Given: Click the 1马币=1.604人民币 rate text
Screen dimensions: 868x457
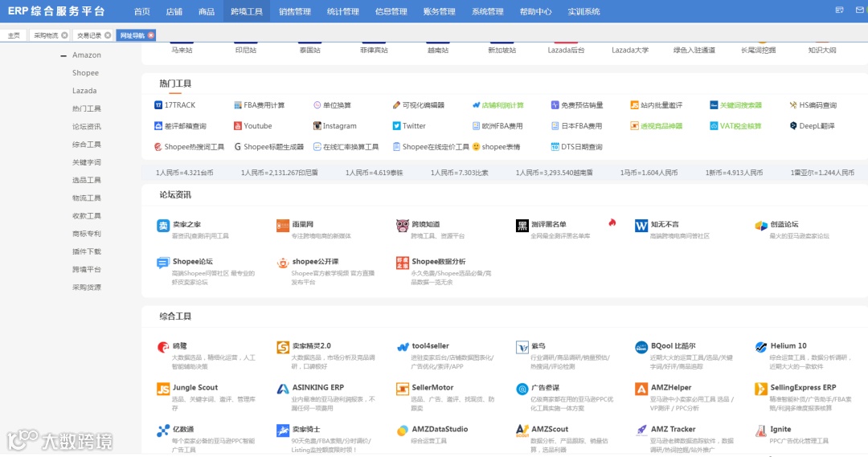Looking at the screenshot, I should click(649, 173).
